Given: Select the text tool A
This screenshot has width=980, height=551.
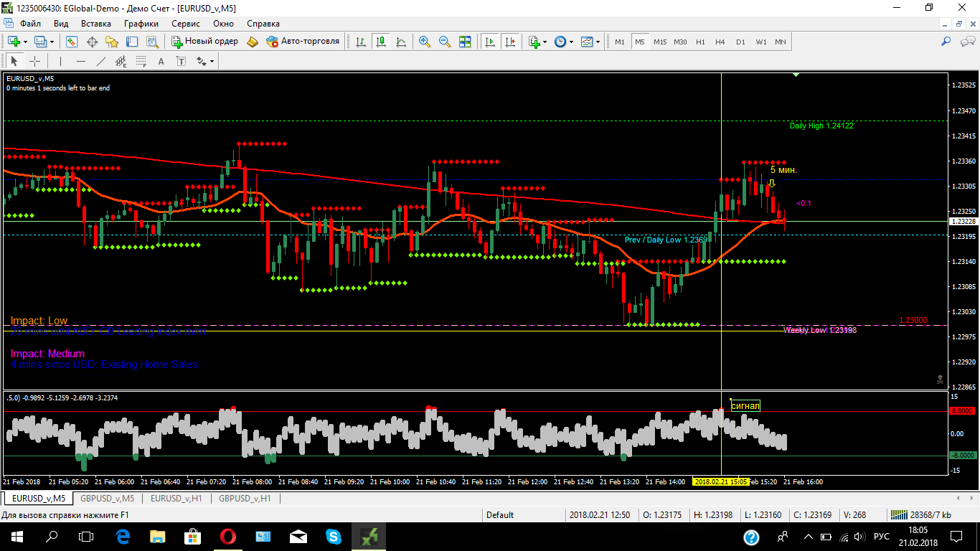Looking at the screenshot, I should (161, 61).
